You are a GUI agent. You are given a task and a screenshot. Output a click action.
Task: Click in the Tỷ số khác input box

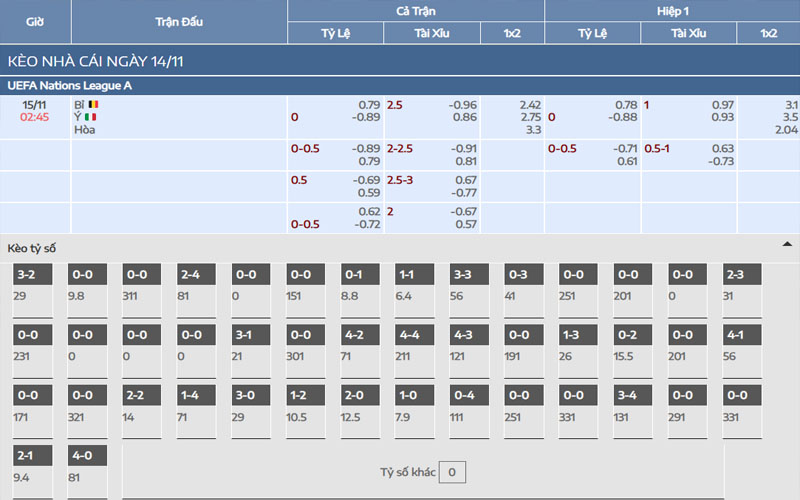(x=453, y=472)
